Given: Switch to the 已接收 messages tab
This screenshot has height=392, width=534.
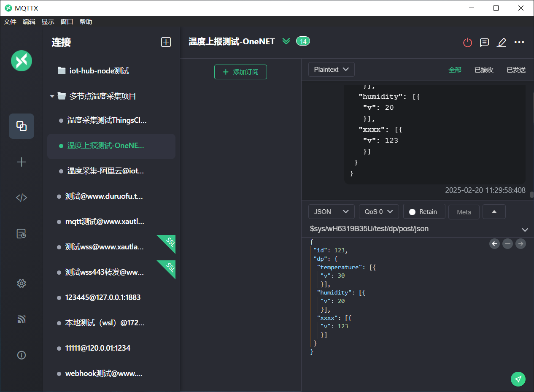Looking at the screenshot, I should click(484, 70).
